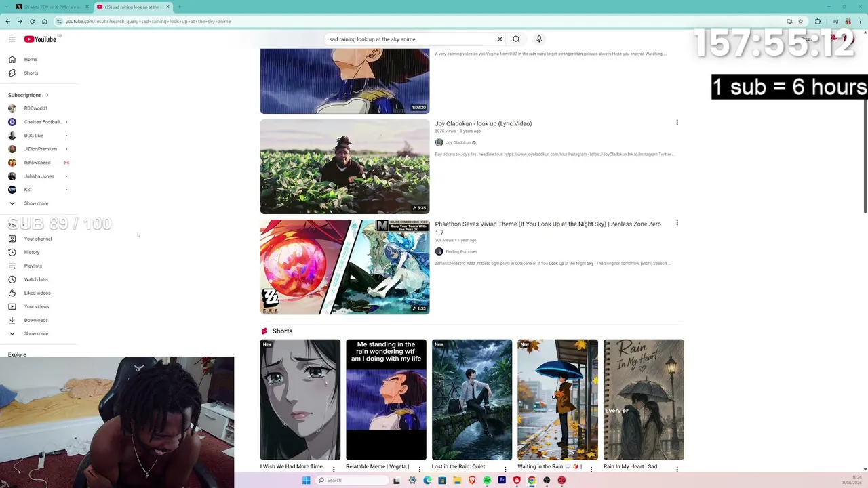Play the Phaethon Saves Vivian Theme thumbnail
The height and width of the screenshot is (488, 868).
click(x=344, y=267)
